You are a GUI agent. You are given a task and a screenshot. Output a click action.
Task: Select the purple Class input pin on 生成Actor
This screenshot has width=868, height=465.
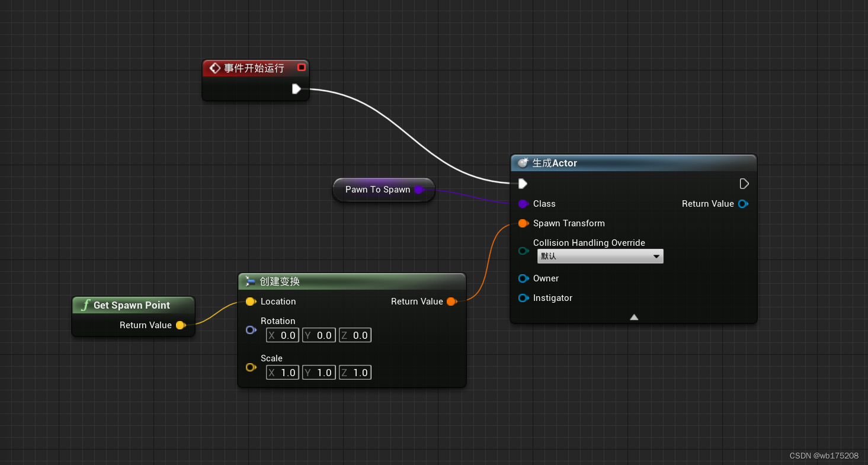523,204
